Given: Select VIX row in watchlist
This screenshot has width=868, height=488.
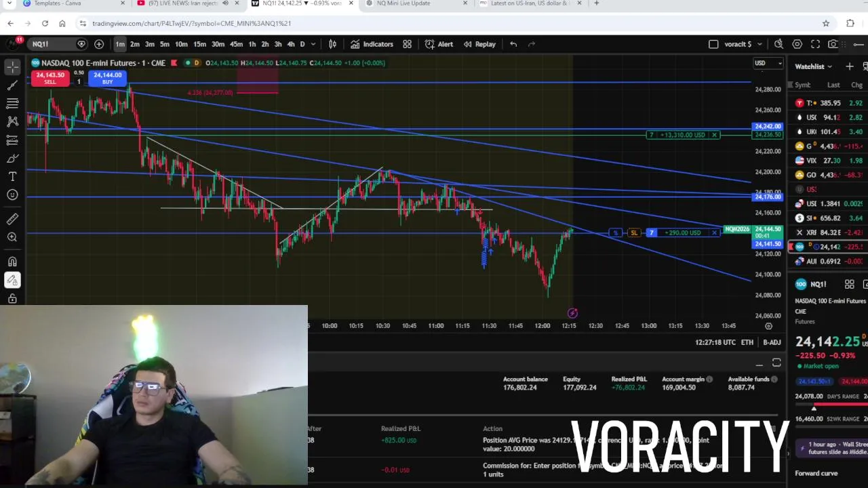Looking at the screenshot, I should 829,161.
